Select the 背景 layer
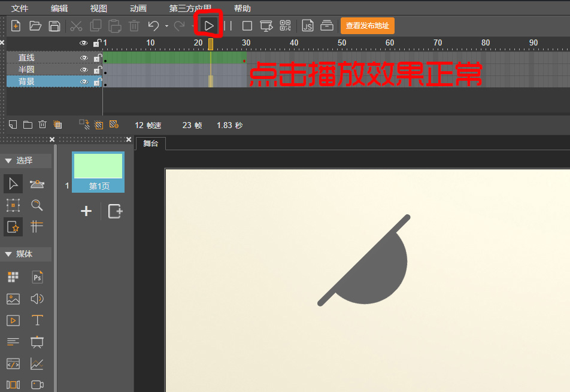The height and width of the screenshot is (392, 570). point(26,82)
